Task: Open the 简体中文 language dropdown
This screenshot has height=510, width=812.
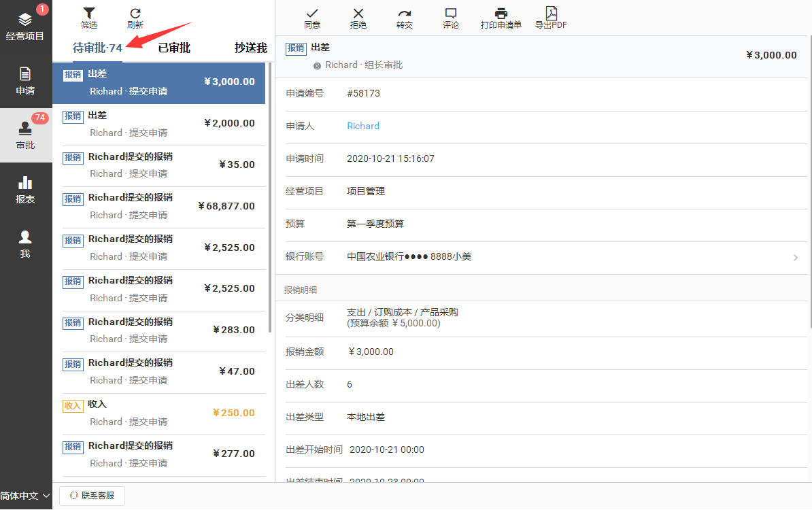Action: click(26, 496)
